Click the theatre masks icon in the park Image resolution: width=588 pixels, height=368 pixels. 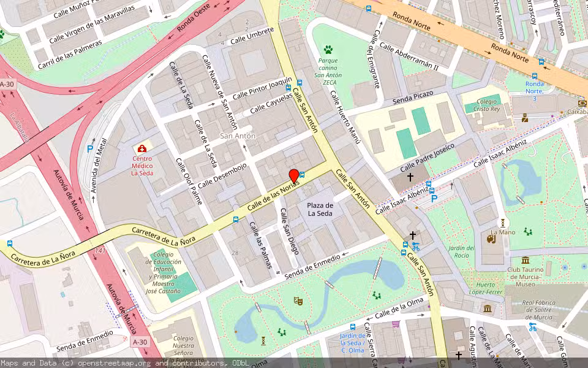click(298, 301)
